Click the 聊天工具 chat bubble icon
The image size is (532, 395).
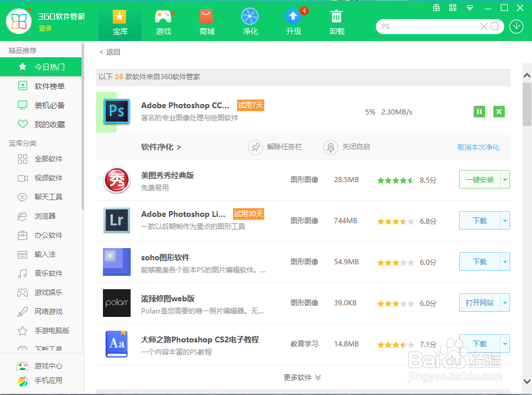[x=23, y=197]
